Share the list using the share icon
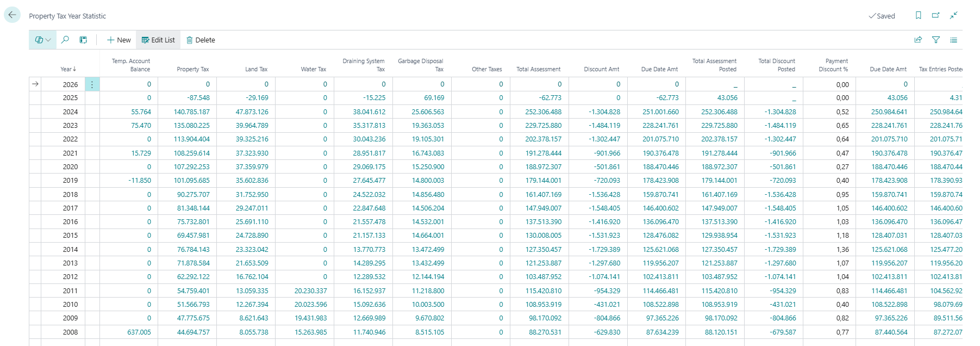Screen dimensions: 980x346 (x=918, y=40)
